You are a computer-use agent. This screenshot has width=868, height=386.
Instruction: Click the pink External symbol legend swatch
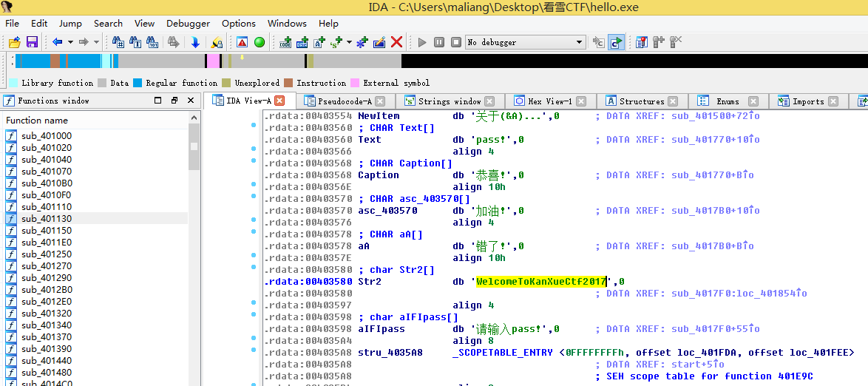(355, 83)
